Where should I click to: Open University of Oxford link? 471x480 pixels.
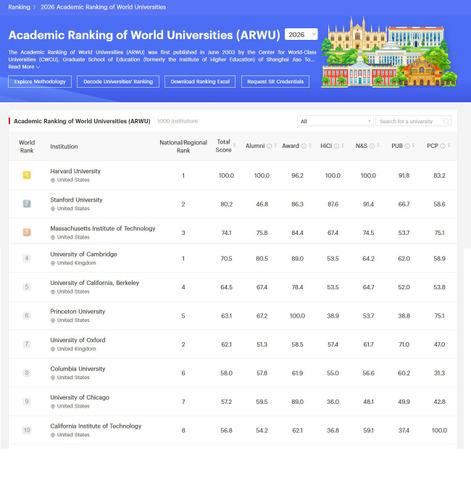pos(78,340)
